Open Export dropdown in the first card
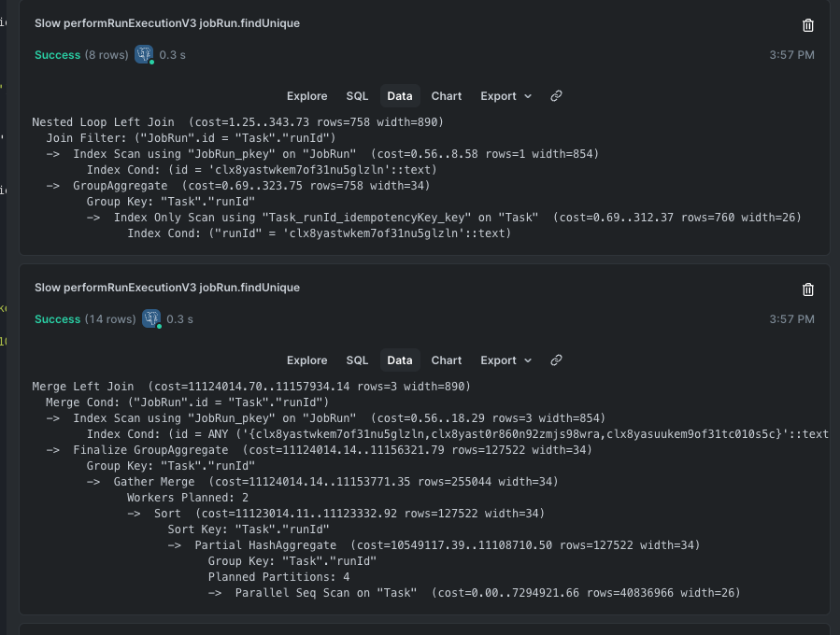 tap(505, 96)
